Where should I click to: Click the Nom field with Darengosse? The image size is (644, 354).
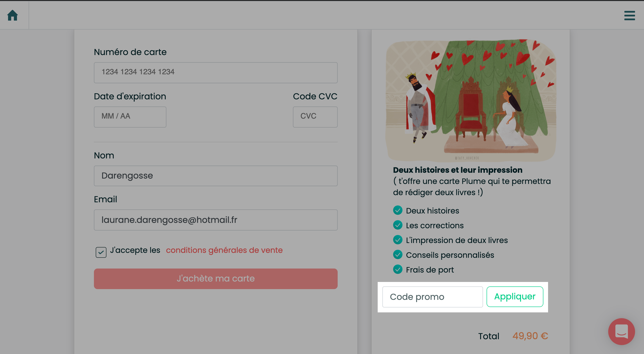216,176
